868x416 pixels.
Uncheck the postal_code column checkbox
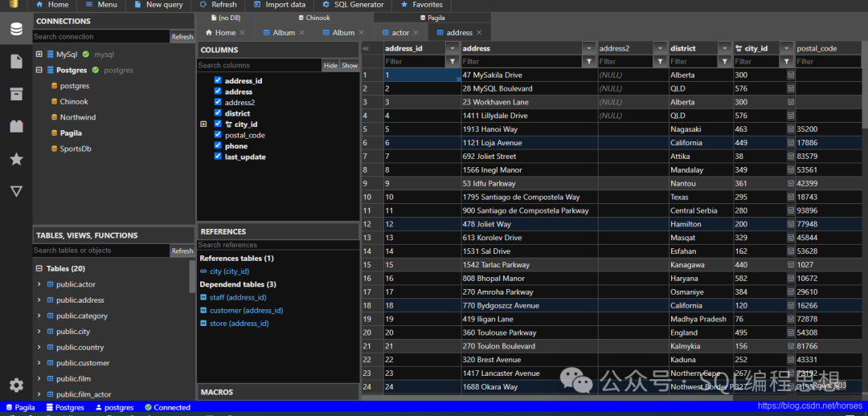tap(218, 135)
